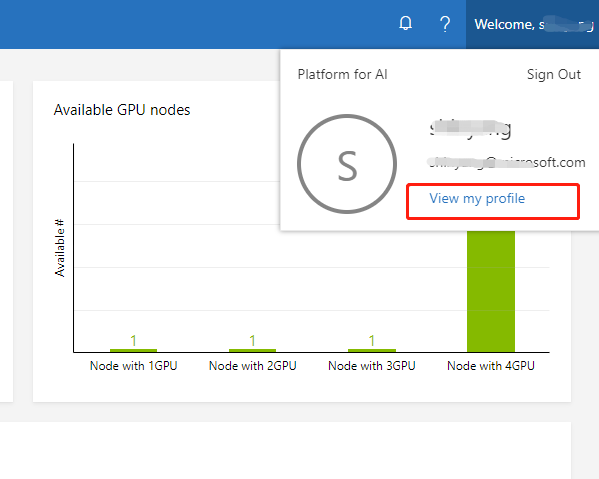Click the Node with 2GPU bar
The image size is (599, 479).
coord(252,350)
